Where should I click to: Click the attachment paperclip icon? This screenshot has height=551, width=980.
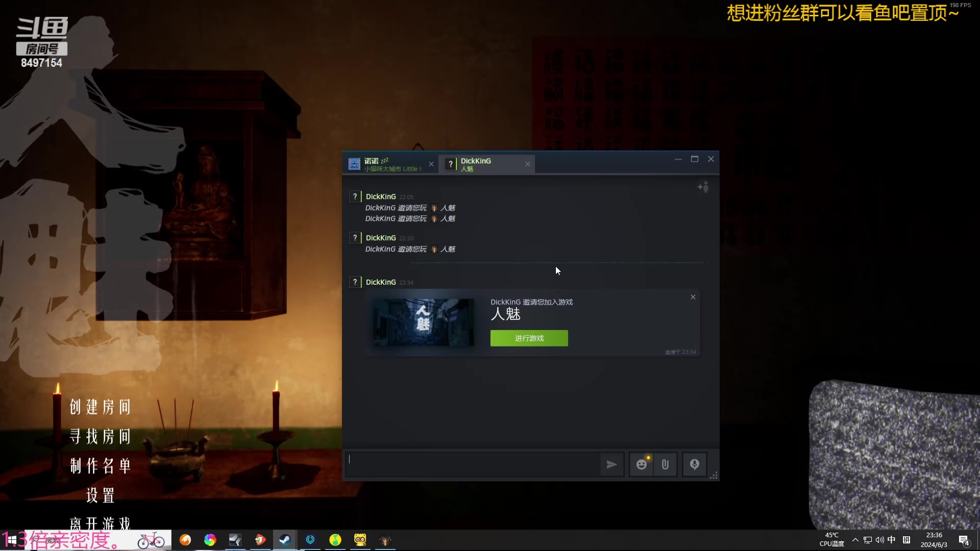[x=665, y=464]
